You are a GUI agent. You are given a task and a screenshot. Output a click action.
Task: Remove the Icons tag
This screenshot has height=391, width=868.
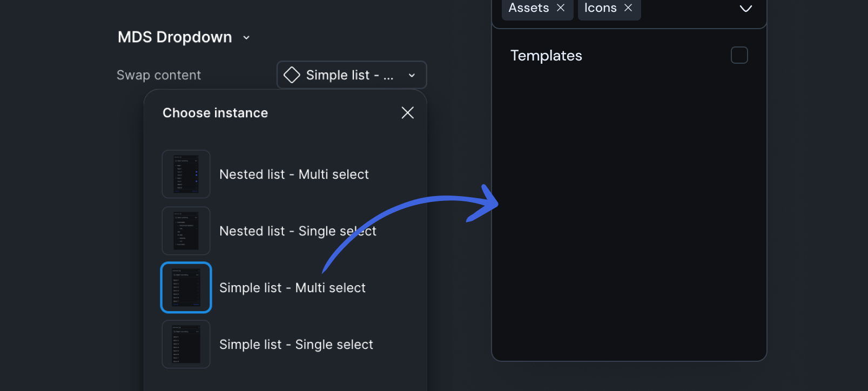(x=628, y=8)
